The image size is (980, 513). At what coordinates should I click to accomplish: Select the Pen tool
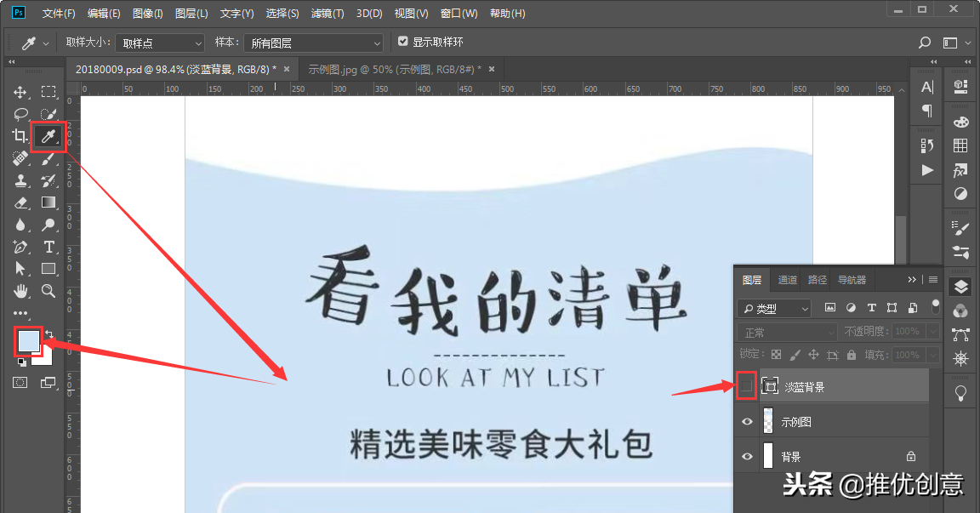coord(20,247)
